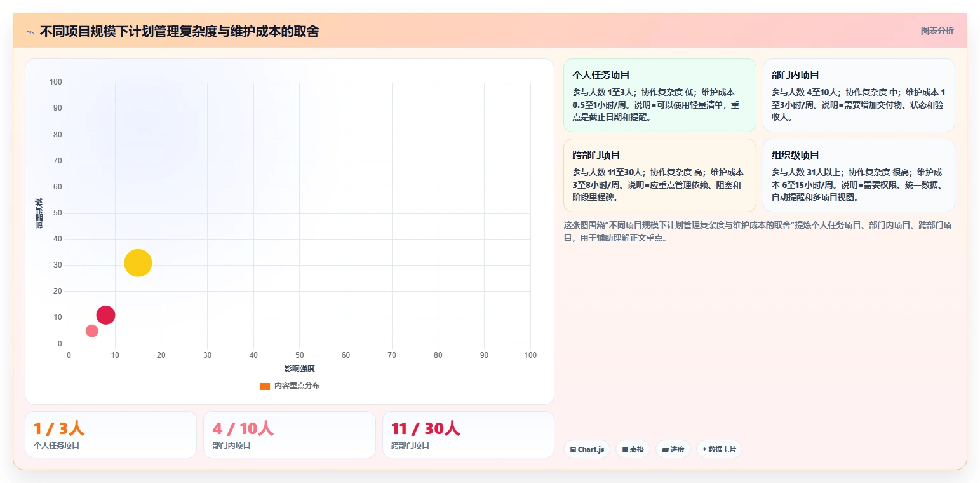Screen dimensions: 980x483
Task: Click the small pink bubble on the chart
Action: (x=91, y=330)
